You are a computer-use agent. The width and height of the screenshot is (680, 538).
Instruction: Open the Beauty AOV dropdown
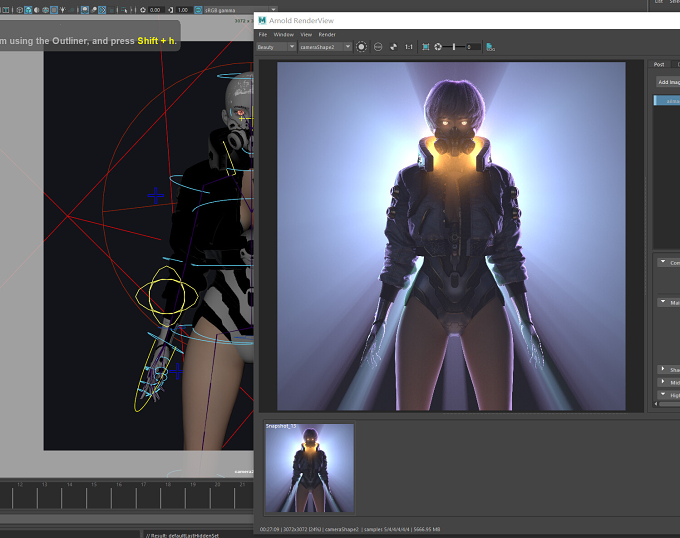276,47
